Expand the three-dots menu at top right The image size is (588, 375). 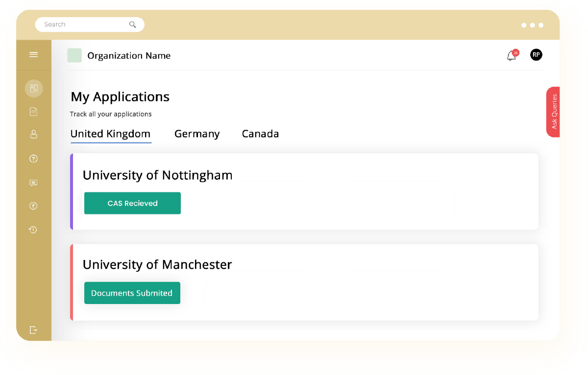click(x=532, y=25)
